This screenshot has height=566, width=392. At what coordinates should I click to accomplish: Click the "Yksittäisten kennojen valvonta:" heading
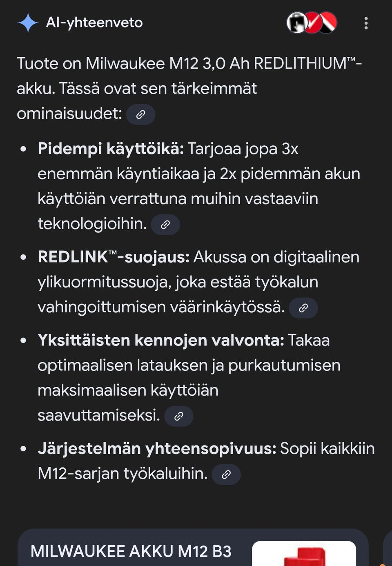tap(161, 340)
